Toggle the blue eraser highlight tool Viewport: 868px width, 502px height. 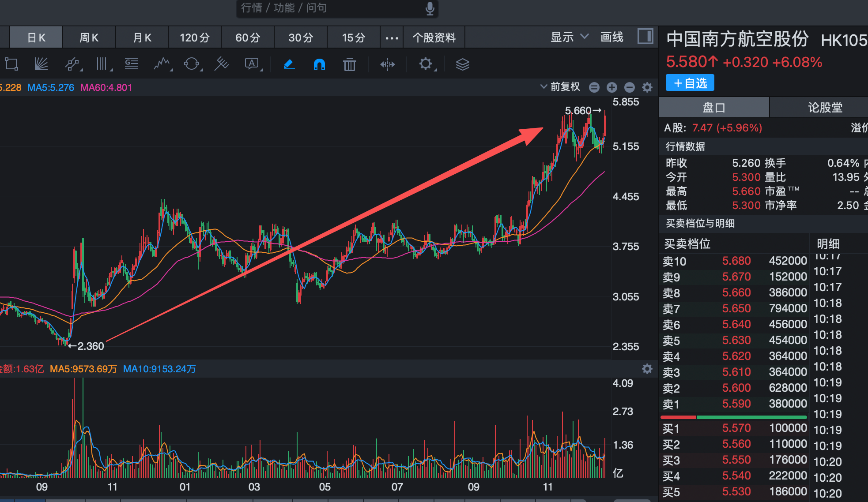point(289,64)
